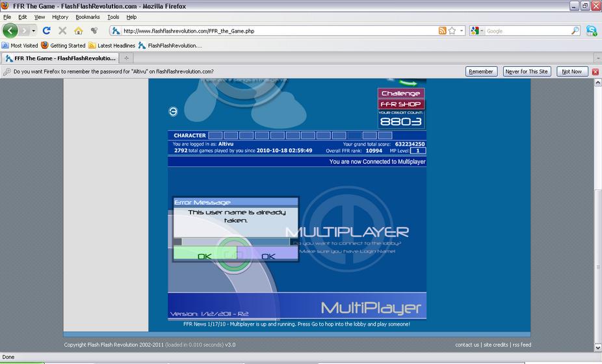Click the credit count 8803 display
Viewport: 602px width, 364px height.
(x=401, y=122)
